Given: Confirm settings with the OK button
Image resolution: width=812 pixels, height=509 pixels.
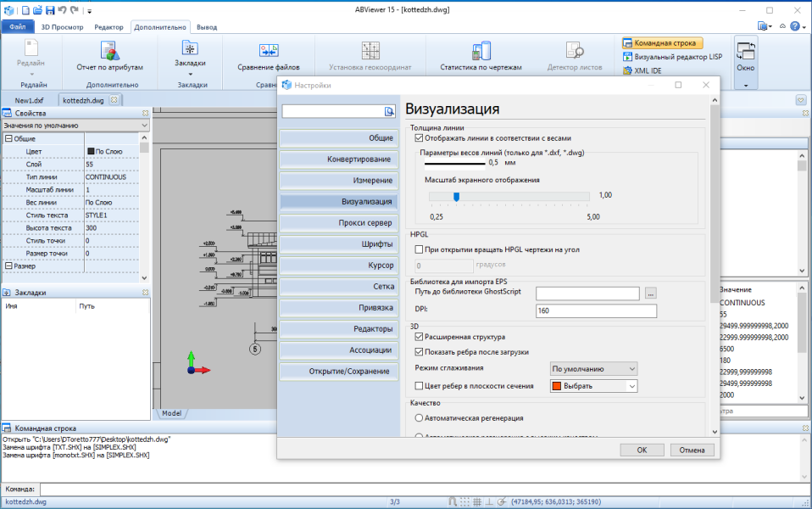Looking at the screenshot, I should [642, 450].
